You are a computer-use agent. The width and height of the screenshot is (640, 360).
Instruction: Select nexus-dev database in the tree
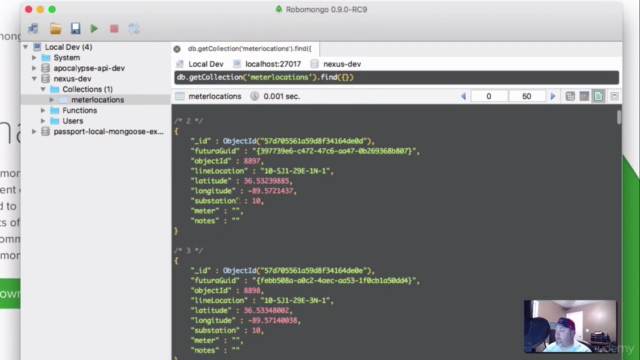point(72,79)
